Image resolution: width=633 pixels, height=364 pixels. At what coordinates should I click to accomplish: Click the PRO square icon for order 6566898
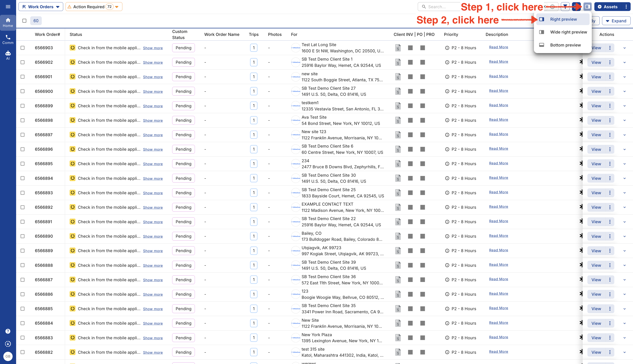click(x=423, y=120)
